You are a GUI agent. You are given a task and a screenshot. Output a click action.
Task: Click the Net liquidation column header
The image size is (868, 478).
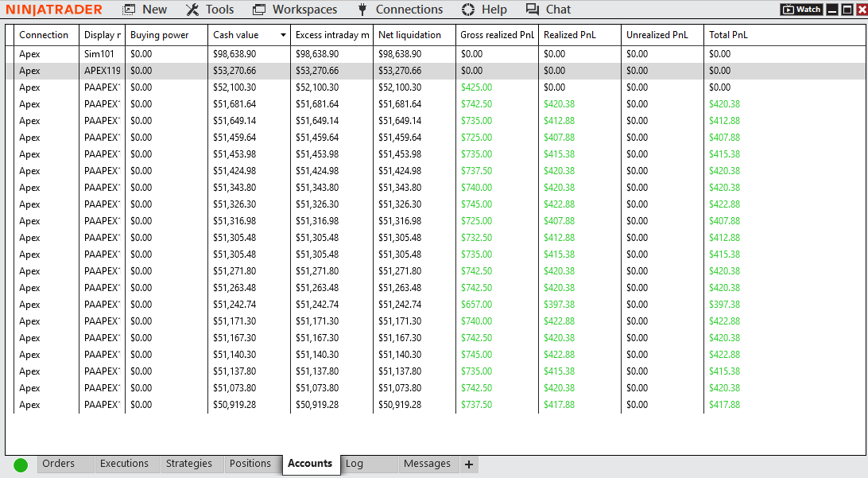click(x=414, y=35)
